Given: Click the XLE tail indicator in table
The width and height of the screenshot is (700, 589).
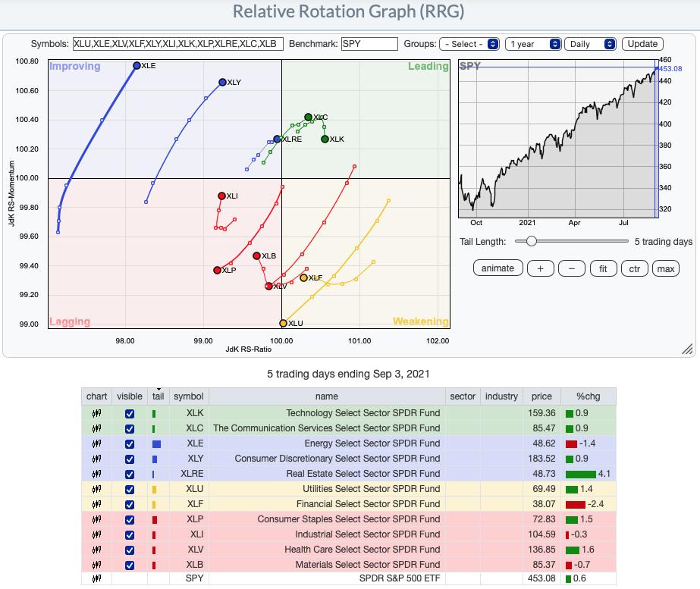Looking at the screenshot, I should [156, 444].
